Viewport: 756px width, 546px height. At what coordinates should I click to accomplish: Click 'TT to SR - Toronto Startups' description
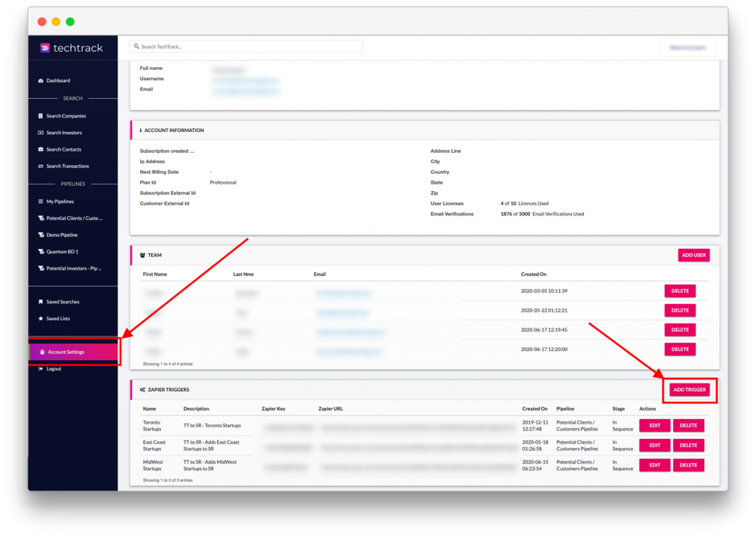(212, 426)
